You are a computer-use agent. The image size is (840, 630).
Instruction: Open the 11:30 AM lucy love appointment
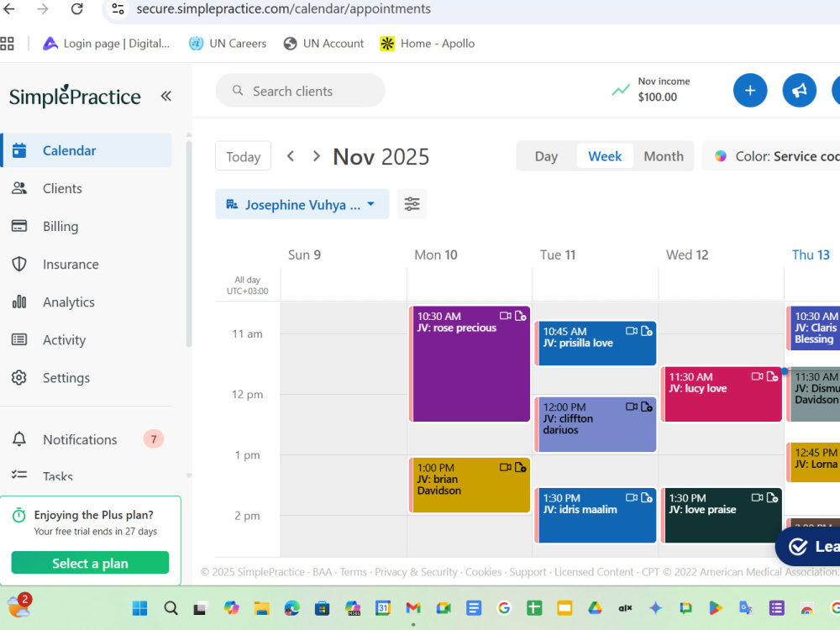coord(722,394)
